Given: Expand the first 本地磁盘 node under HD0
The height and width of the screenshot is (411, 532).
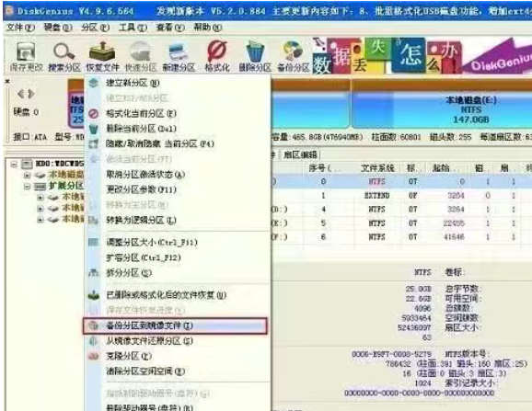Looking at the screenshot, I should pyautogui.click(x=27, y=176).
